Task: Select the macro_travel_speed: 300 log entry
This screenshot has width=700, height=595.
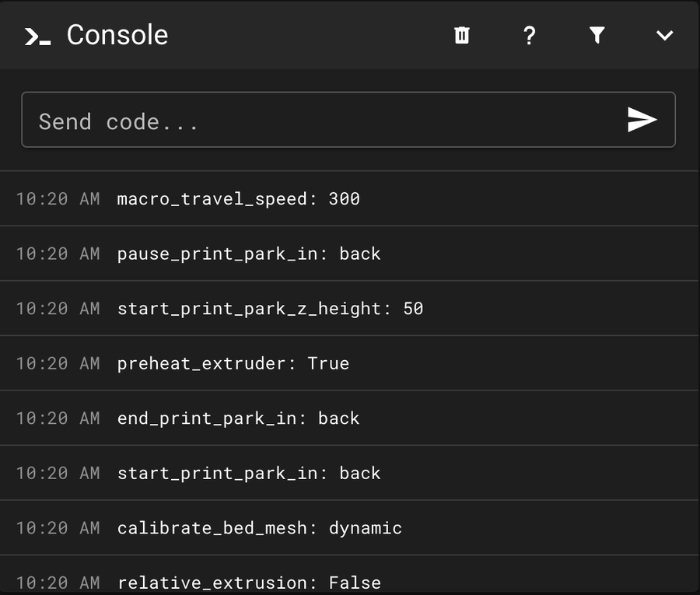Action: (x=238, y=199)
